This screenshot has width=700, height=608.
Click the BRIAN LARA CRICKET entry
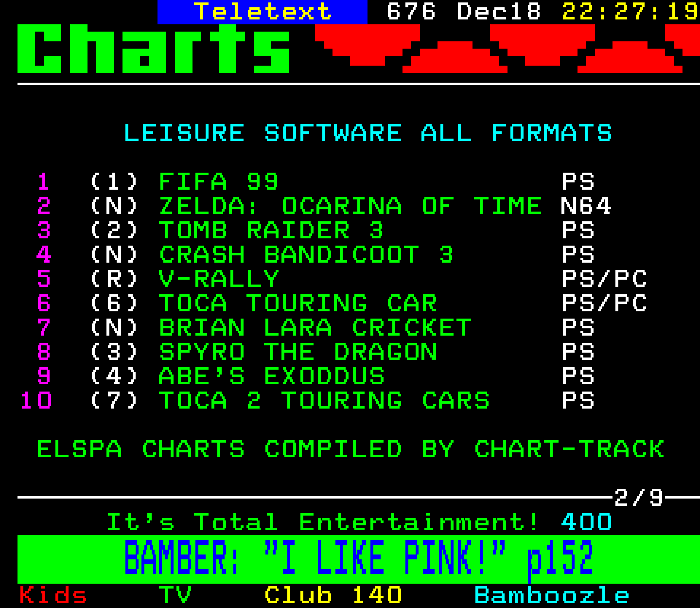(x=315, y=328)
